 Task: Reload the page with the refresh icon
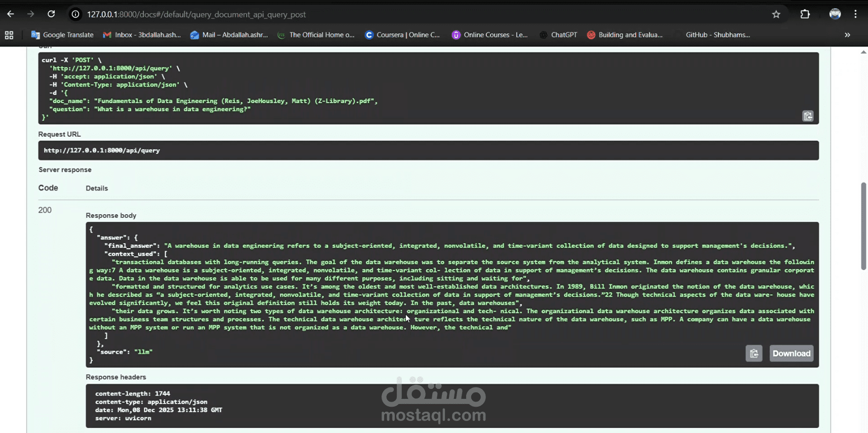click(x=51, y=14)
